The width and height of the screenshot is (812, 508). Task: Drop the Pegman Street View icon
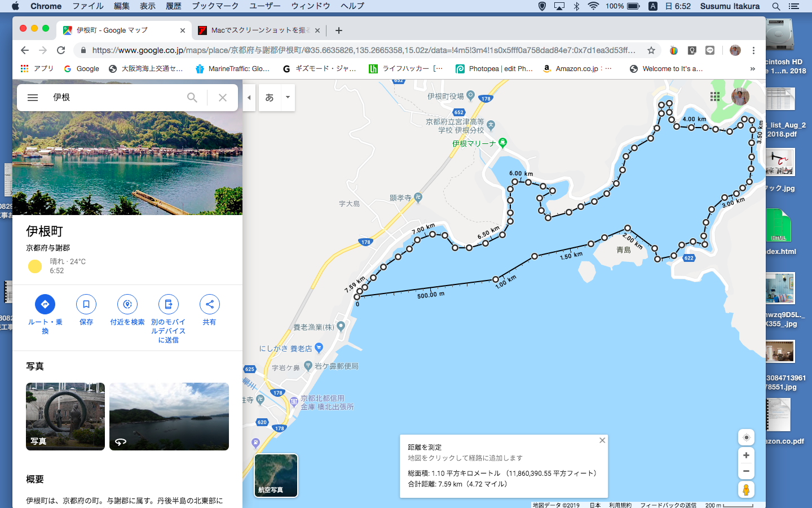point(746,490)
